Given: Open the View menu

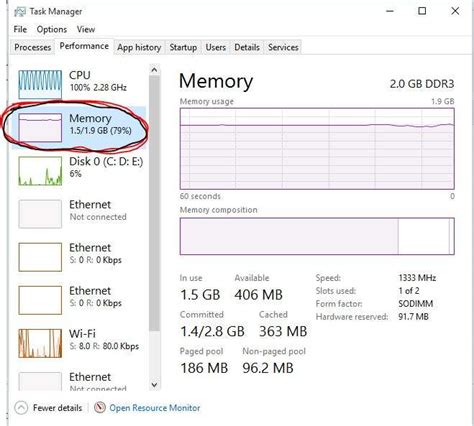Looking at the screenshot, I should [86, 29].
